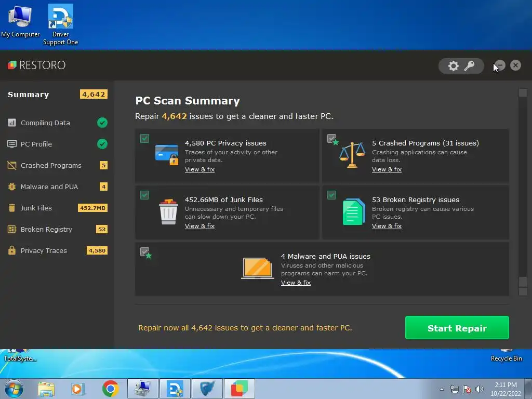Toggle PC Privacy issues checkbox

[x=144, y=138]
